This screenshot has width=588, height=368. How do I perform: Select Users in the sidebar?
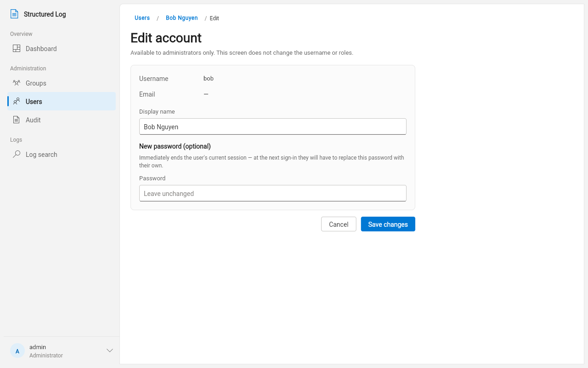(62, 101)
